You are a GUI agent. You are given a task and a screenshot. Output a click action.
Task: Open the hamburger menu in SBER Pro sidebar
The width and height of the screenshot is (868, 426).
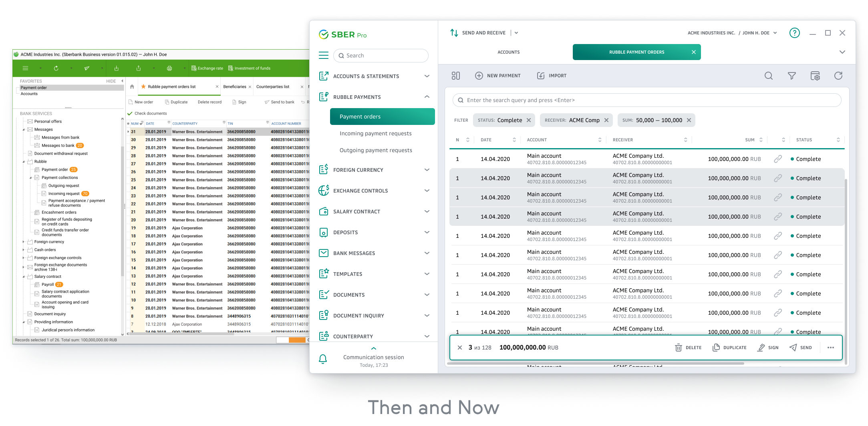(x=323, y=55)
